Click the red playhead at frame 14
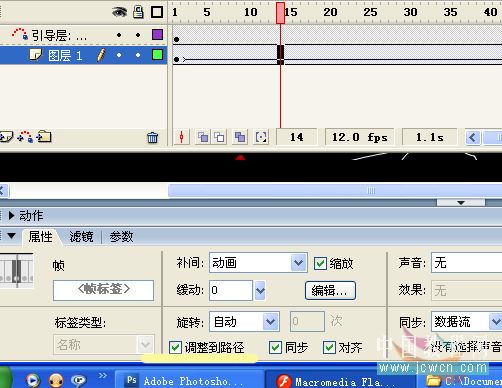 pos(280,13)
